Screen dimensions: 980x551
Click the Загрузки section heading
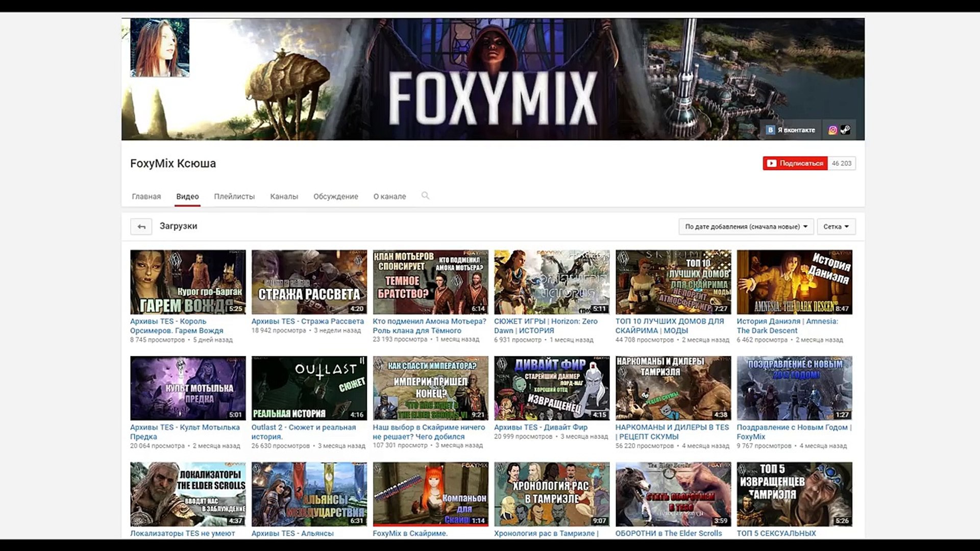point(178,226)
